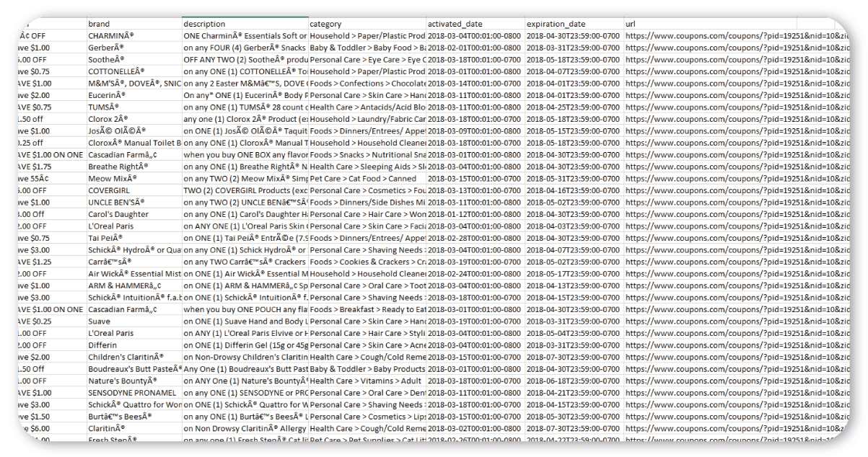Click activated date 2018-02-28 in Tai Pei row
This screenshot has width=868, height=457.
475,238
